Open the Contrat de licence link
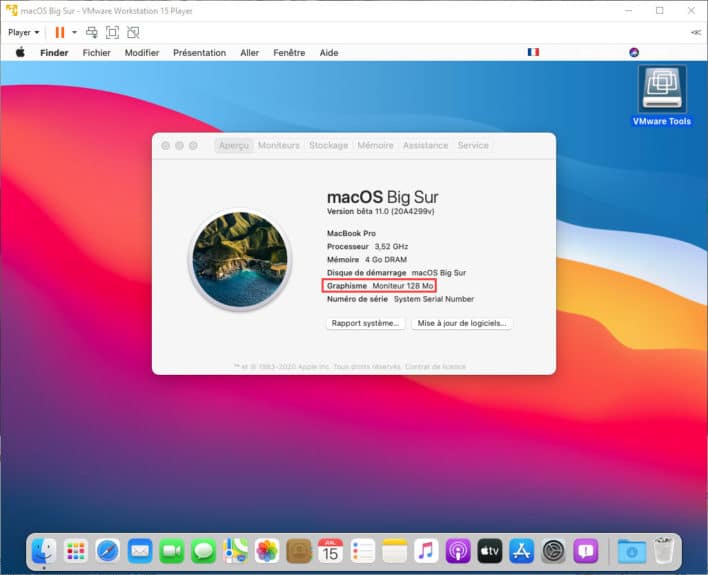 pyautogui.click(x=435, y=366)
